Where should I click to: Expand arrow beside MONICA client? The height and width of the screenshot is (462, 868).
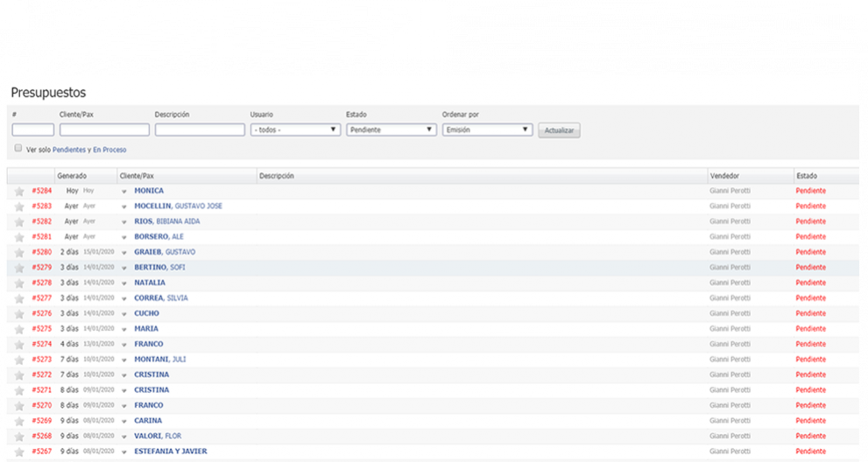click(x=124, y=192)
